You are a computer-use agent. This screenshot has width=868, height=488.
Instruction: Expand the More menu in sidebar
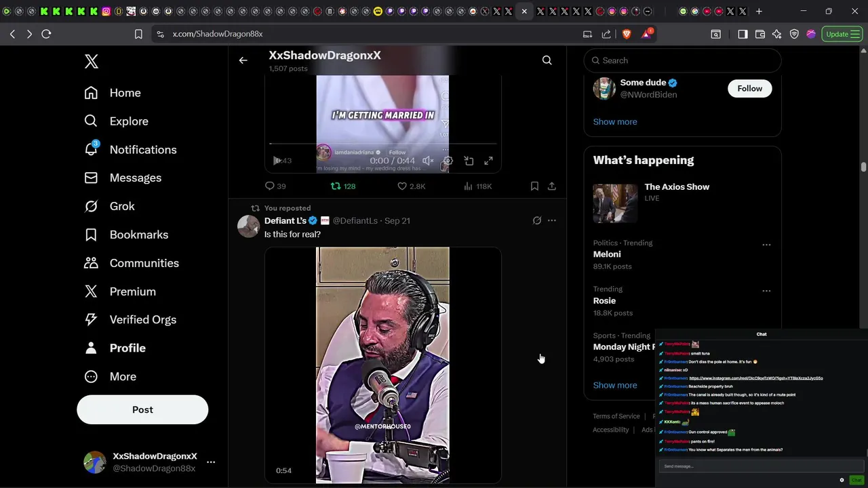click(110, 376)
